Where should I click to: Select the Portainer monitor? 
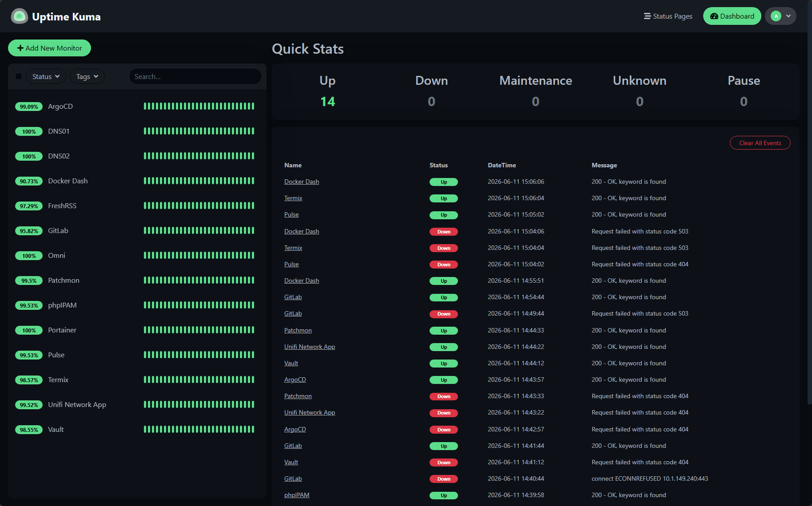137,330
